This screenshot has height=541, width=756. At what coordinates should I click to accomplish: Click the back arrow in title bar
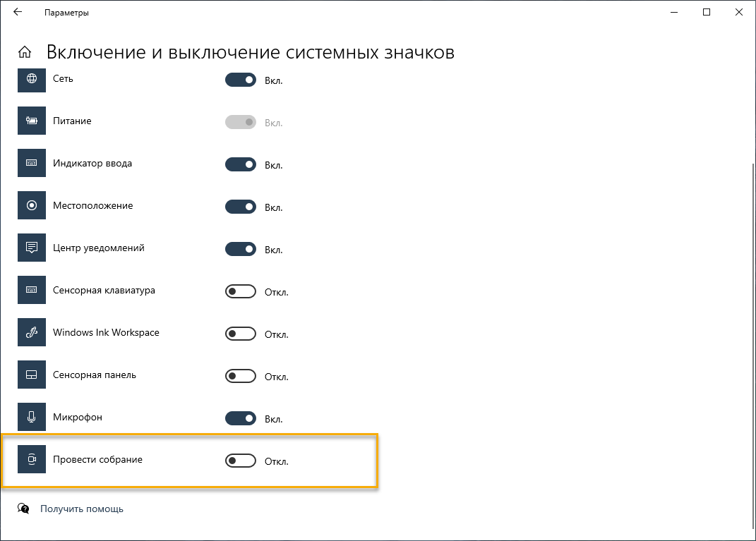point(18,13)
